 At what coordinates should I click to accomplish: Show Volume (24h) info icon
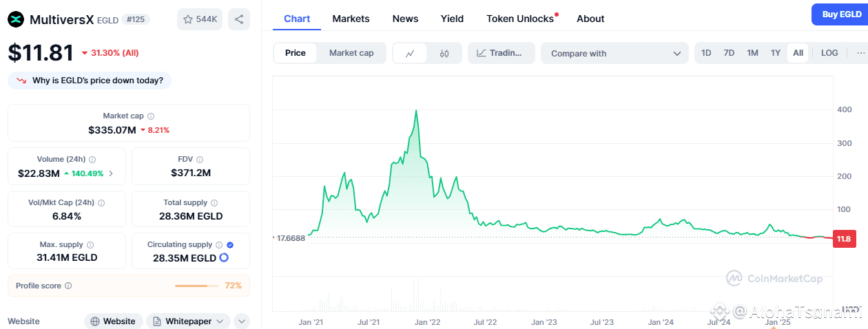(x=92, y=159)
